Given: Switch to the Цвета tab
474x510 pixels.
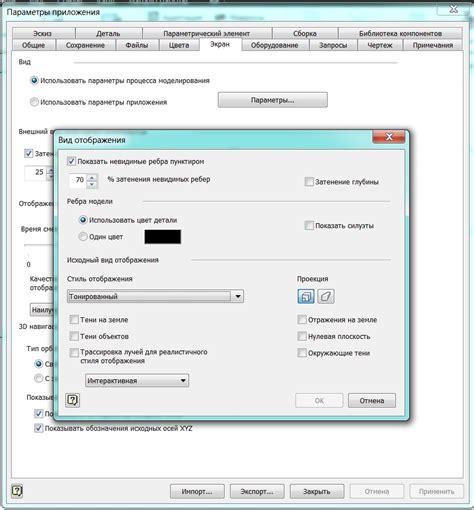Looking at the screenshot, I should (179, 45).
